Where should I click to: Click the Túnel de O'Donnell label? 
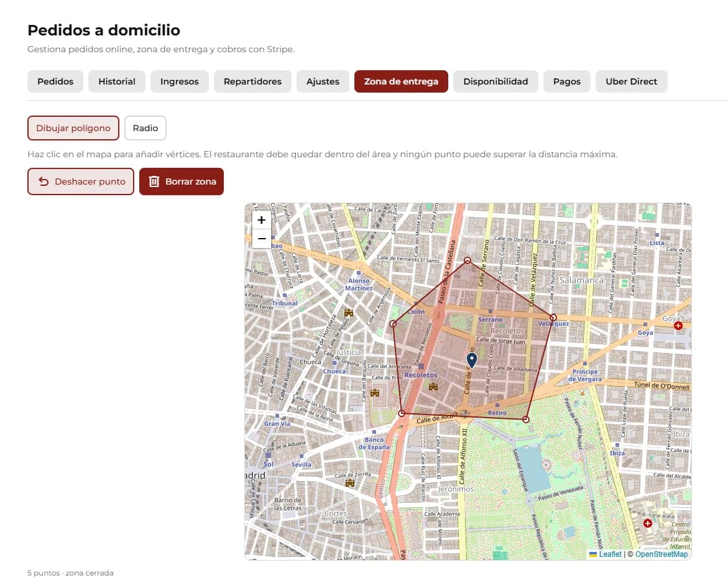tap(662, 385)
